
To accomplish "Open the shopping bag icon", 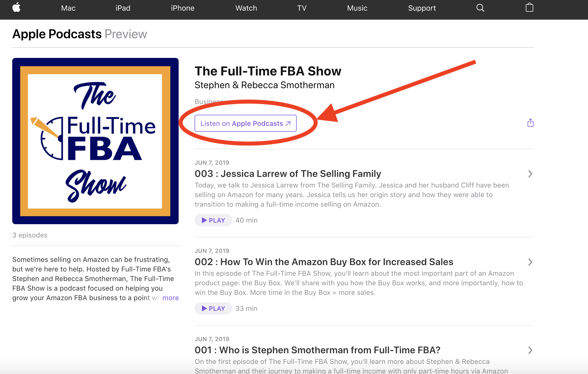I will click(x=529, y=7).
